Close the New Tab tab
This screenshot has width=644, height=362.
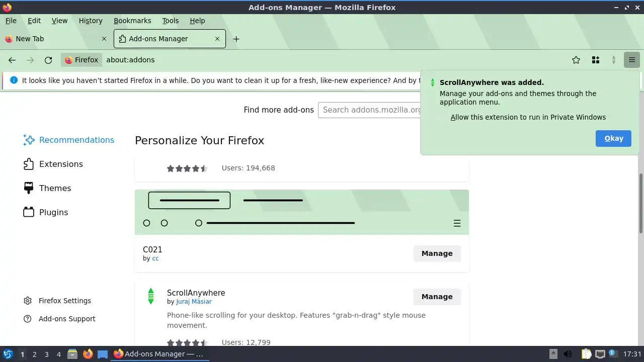pyautogui.click(x=104, y=39)
